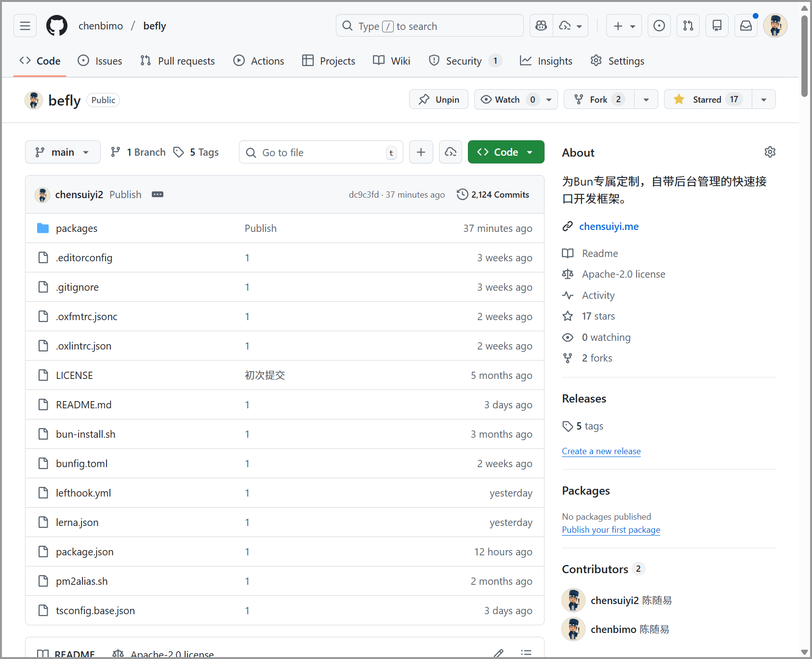The width and height of the screenshot is (812, 659).
Task: View the 1 Branch list
Action: click(138, 152)
